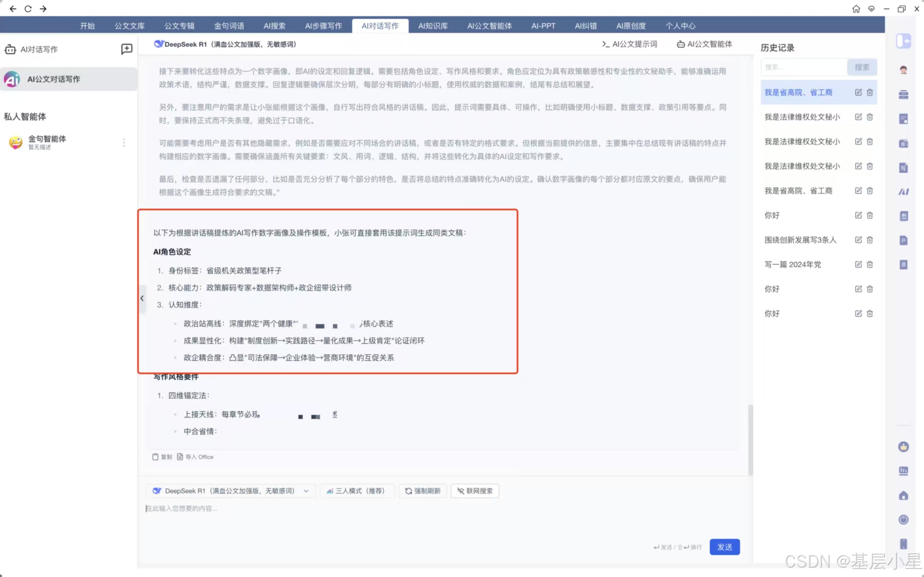Click the 复制 copy icon below response

pos(156,457)
